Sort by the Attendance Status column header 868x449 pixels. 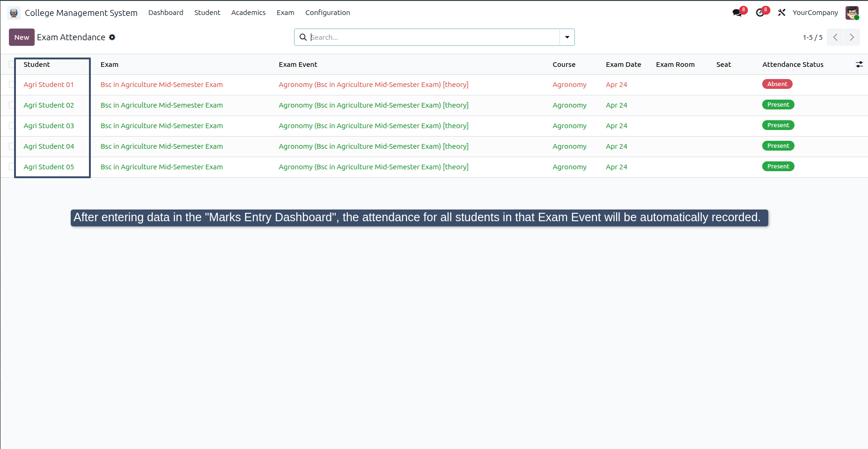tap(793, 65)
